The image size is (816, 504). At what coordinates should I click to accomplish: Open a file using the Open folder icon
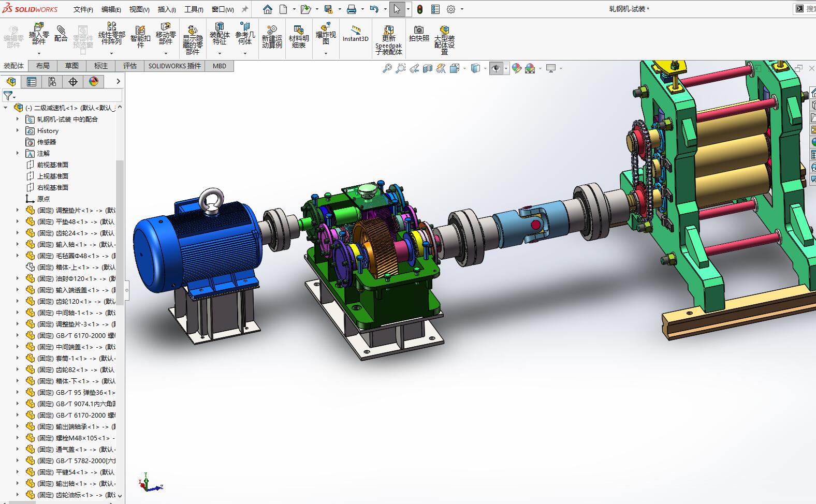pyautogui.click(x=305, y=9)
